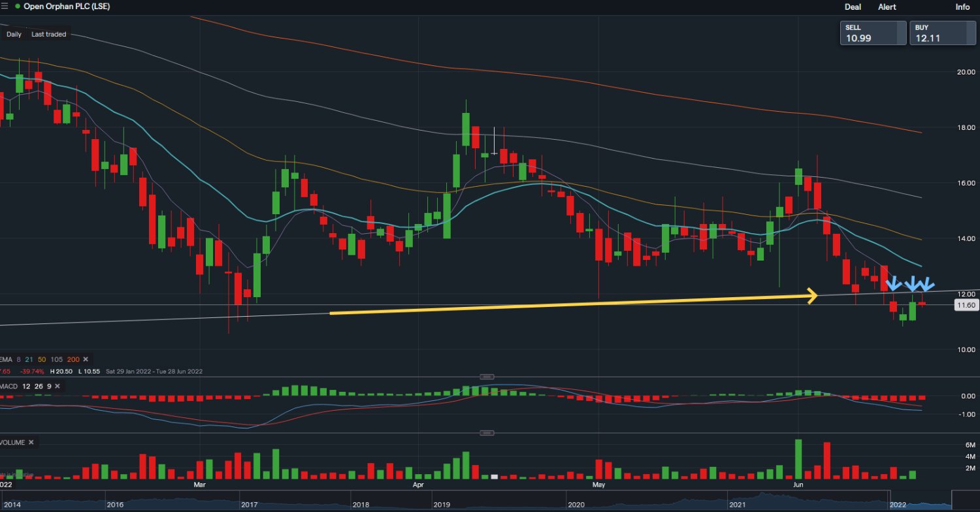The width and height of the screenshot is (980, 512).
Task: Jump to 2021 on the overview timeline
Action: point(737,505)
